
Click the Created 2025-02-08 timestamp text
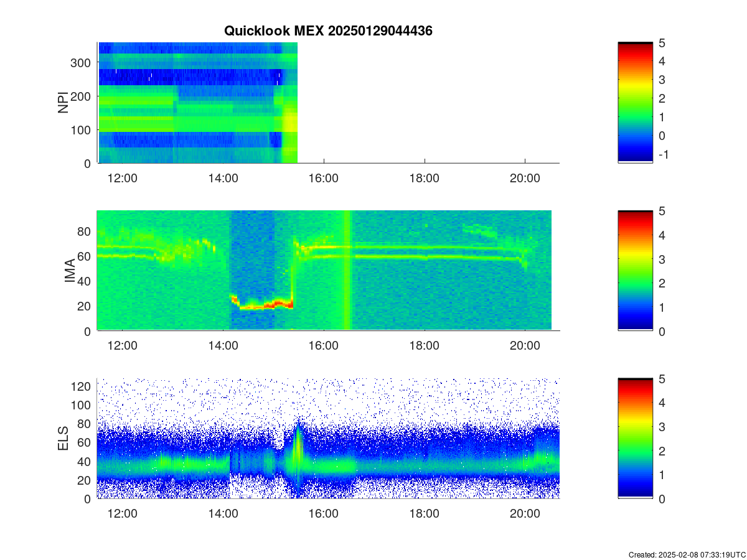(x=687, y=554)
